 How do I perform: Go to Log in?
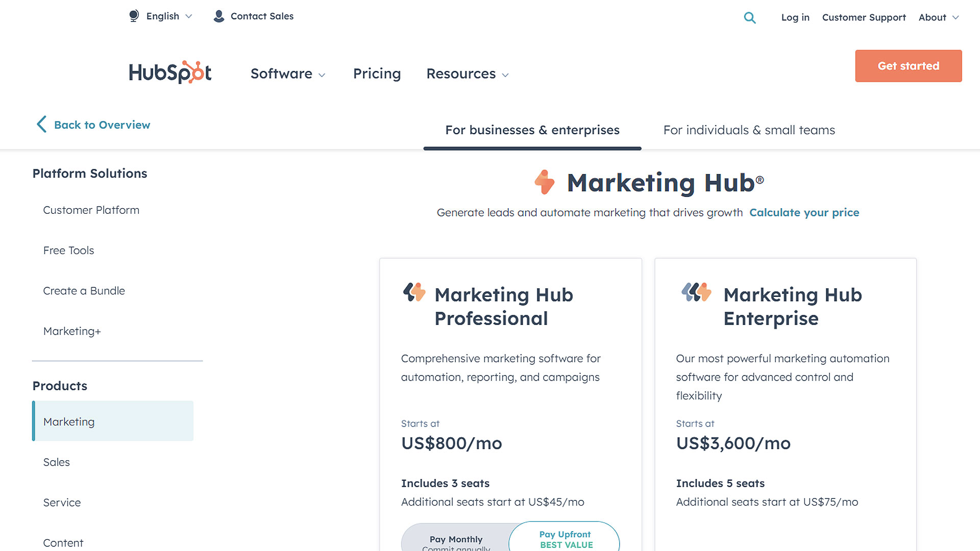795,17
